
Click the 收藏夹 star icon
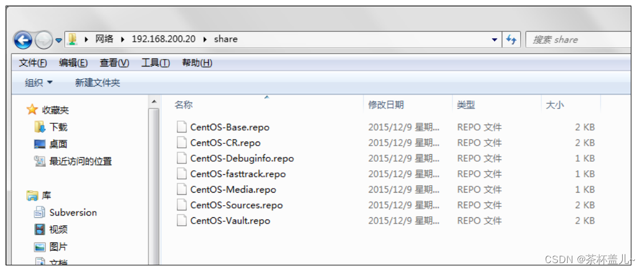pyautogui.click(x=32, y=109)
